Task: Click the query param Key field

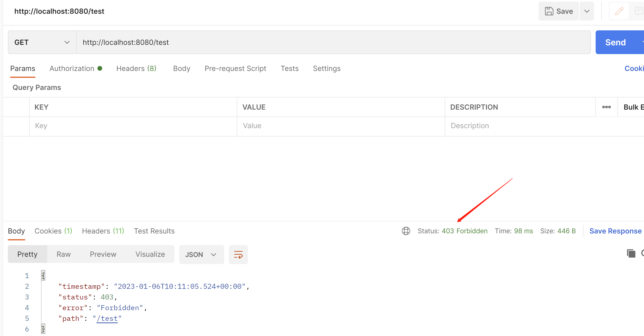Action: (x=132, y=126)
